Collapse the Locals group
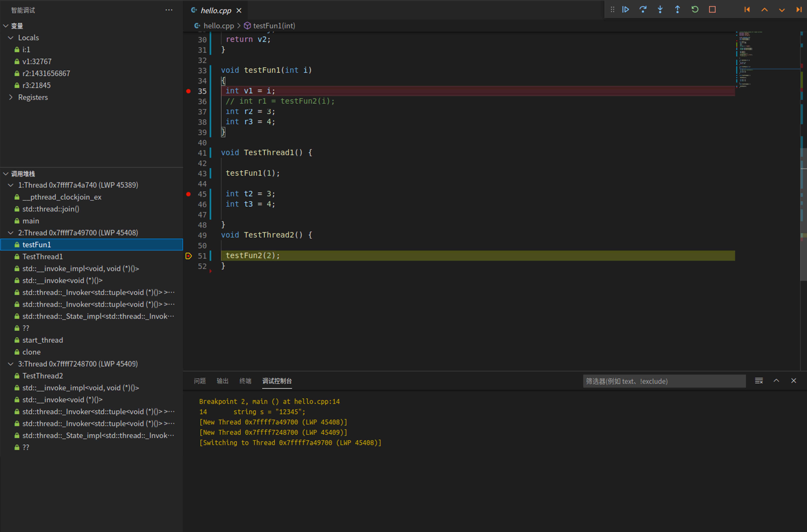The image size is (807, 532). tap(11, 38)
